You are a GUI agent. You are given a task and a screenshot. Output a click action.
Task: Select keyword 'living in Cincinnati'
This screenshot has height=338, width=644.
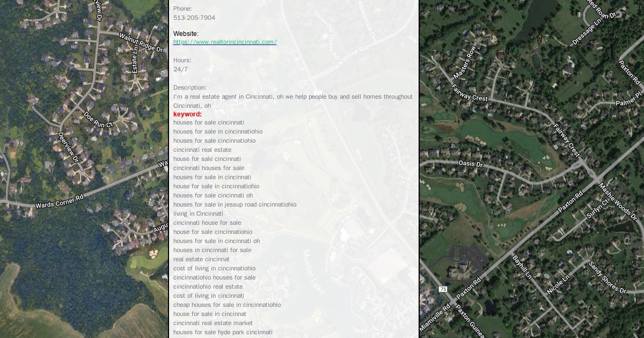[198, 214]
